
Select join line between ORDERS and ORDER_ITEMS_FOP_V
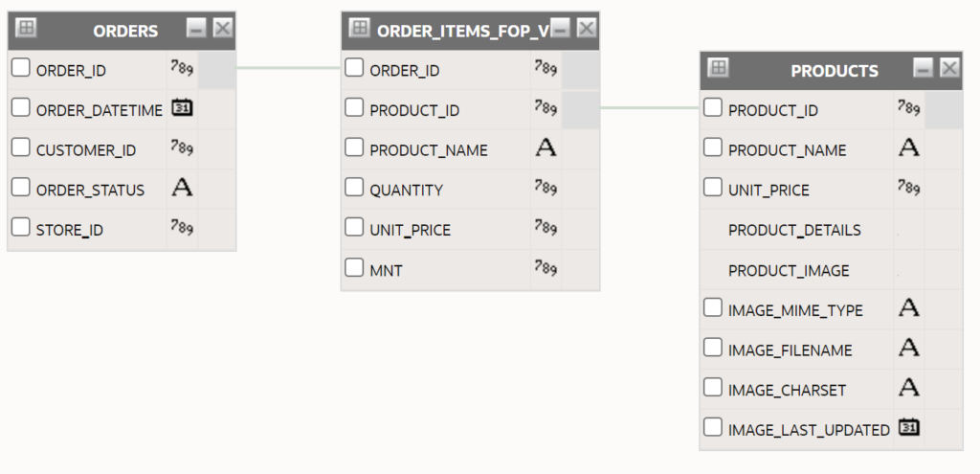click(289, 68)
